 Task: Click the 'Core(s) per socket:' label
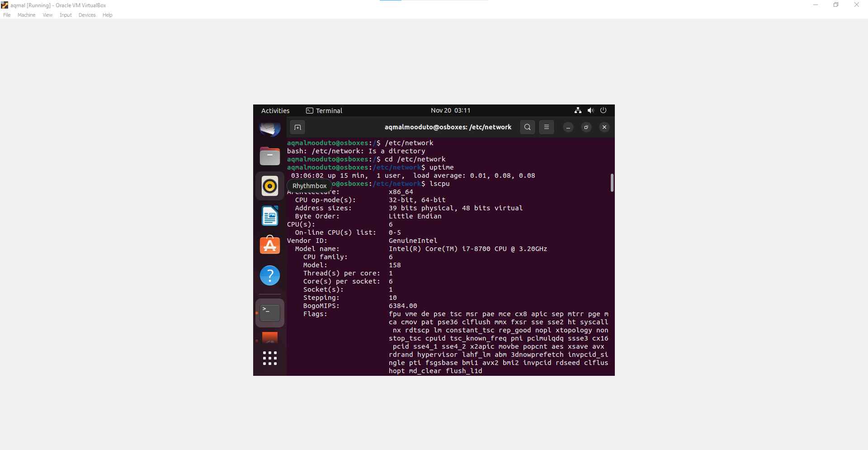[x=341, y=281]
